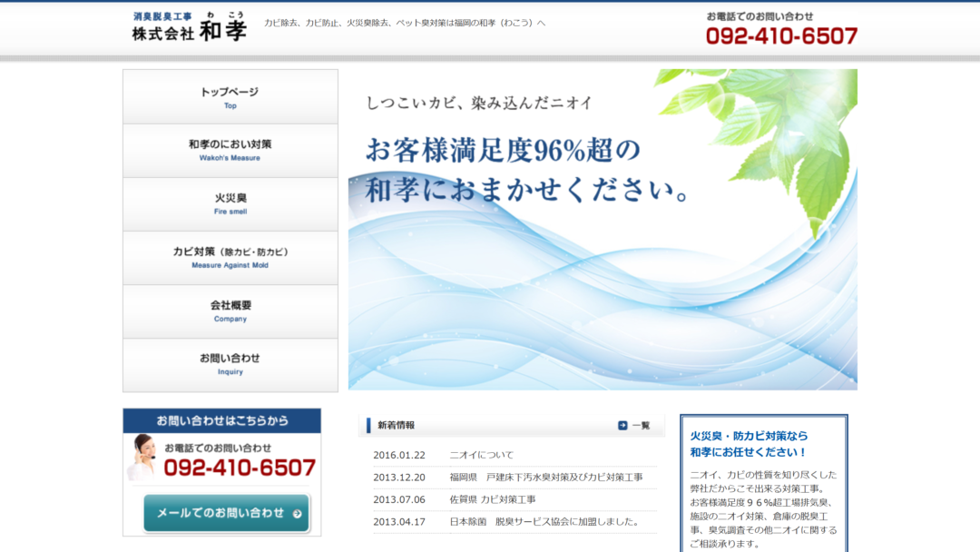Open news 佐賀県 カビ対策工事
This screenshot has height=552, width=980.
point(493,499)
